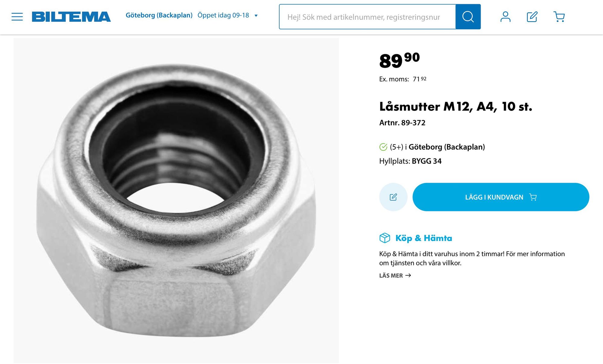Add product to shopping list with round button
Screen dimensions: 603x364
393,197
